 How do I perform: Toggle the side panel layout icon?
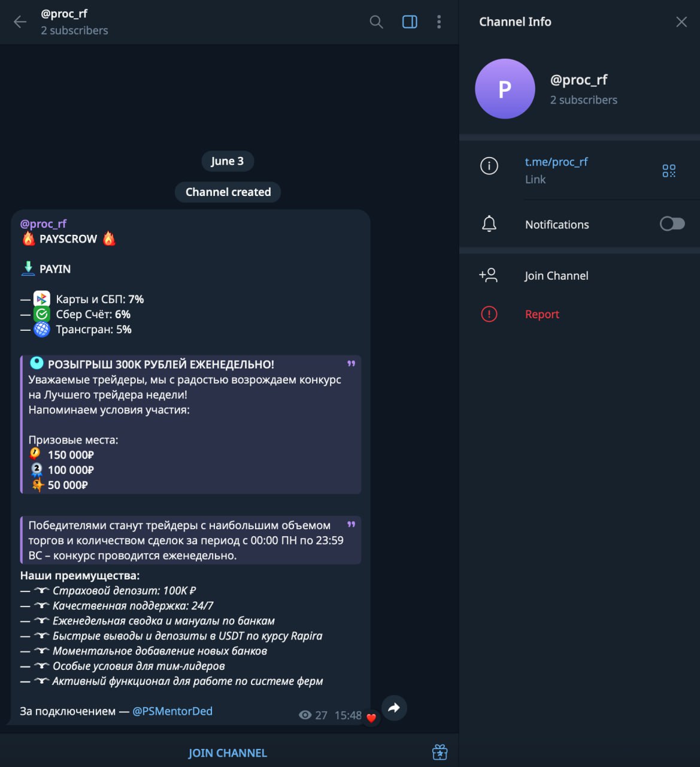[410, 22]
